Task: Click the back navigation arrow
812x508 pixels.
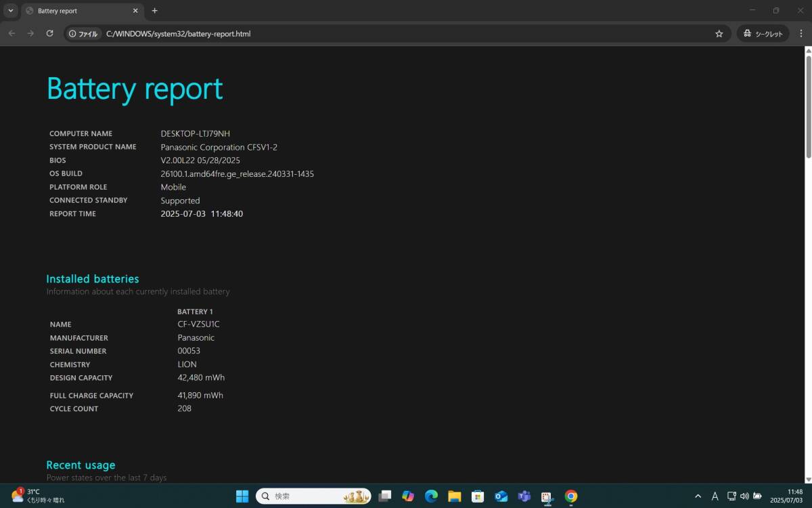Action: (x=12, y=33)
